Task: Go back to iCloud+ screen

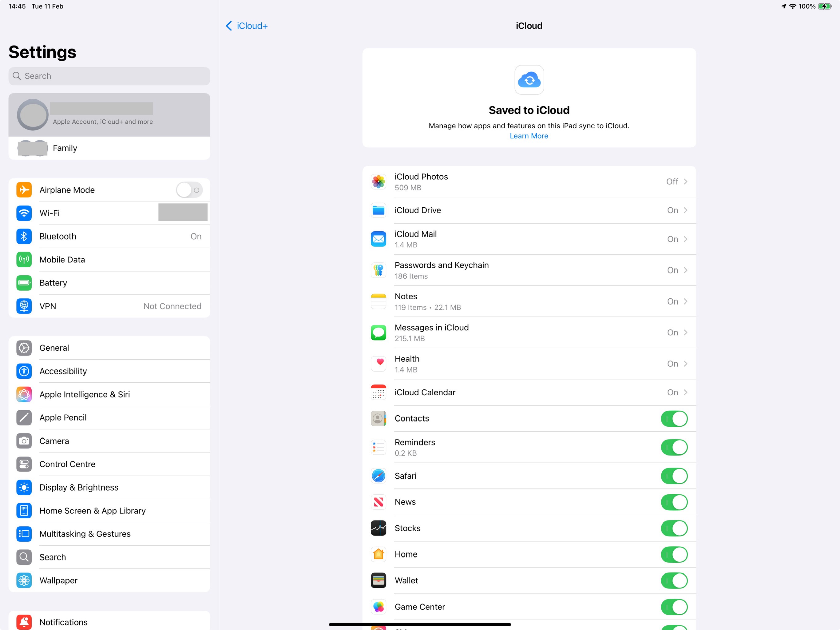Action: 247,26
